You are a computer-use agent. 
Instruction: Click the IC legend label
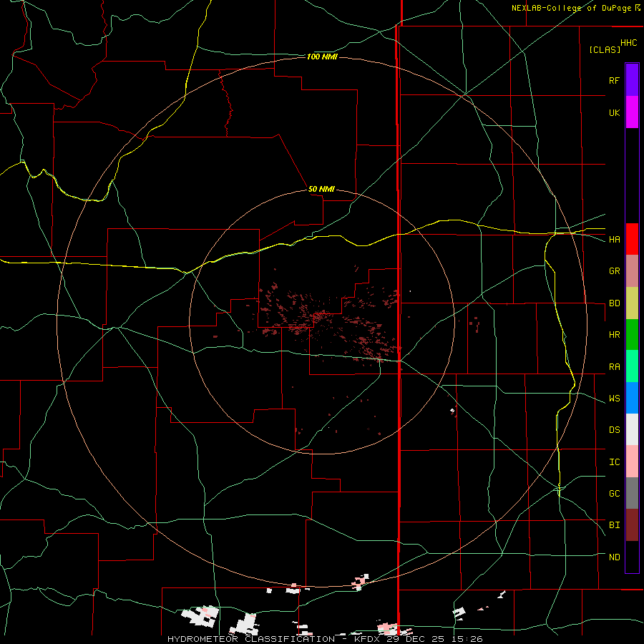(614, 462)
